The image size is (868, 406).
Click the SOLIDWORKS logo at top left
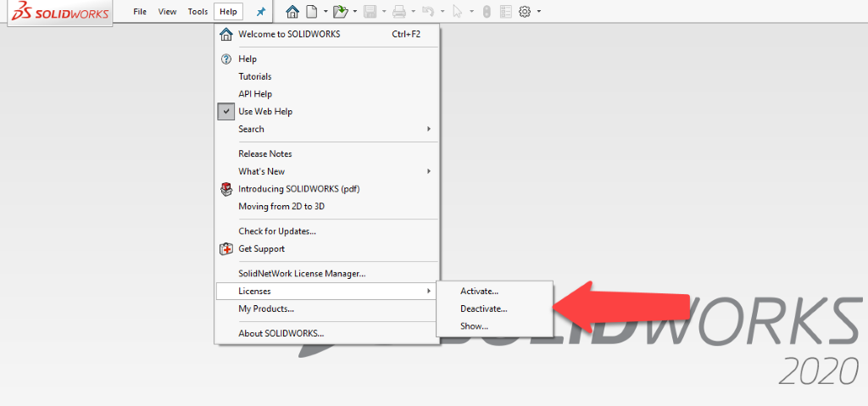pos(59,14)
